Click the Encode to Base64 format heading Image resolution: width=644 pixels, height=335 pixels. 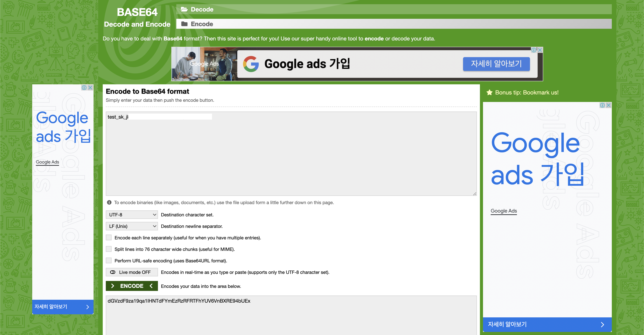[x=147, y=91]
